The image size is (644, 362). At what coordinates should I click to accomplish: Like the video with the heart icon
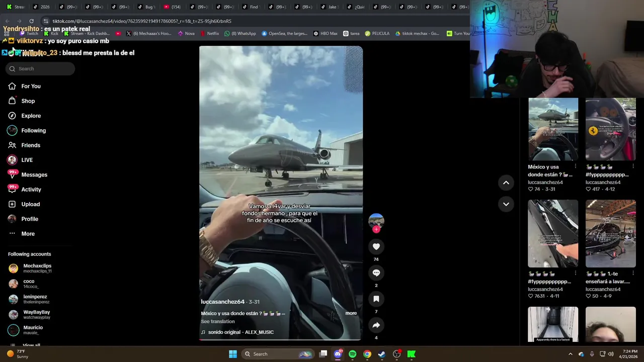click(376, 246)
